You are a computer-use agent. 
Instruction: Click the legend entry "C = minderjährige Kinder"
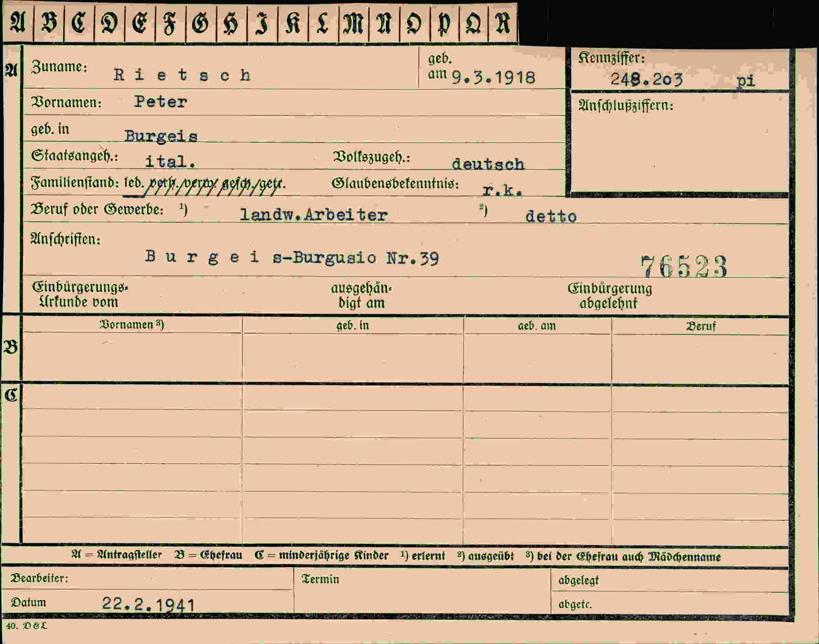pos(322,556)
